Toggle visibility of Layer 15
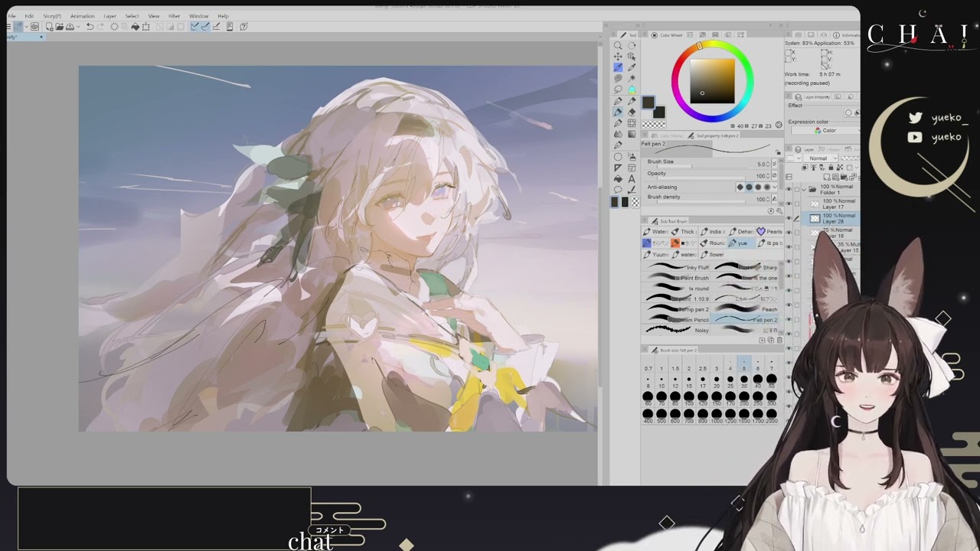This screenshot has height=551, width=980. tap(789, 246)
